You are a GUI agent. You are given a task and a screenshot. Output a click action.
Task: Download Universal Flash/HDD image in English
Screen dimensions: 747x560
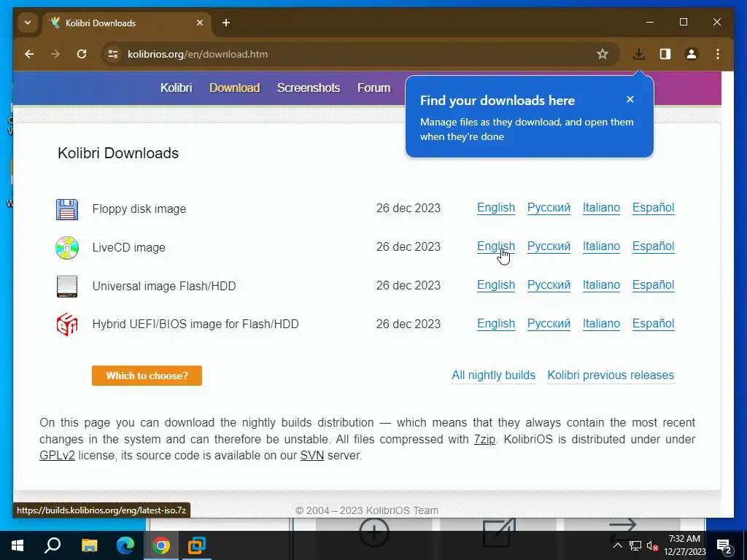(x=496, y=285)
